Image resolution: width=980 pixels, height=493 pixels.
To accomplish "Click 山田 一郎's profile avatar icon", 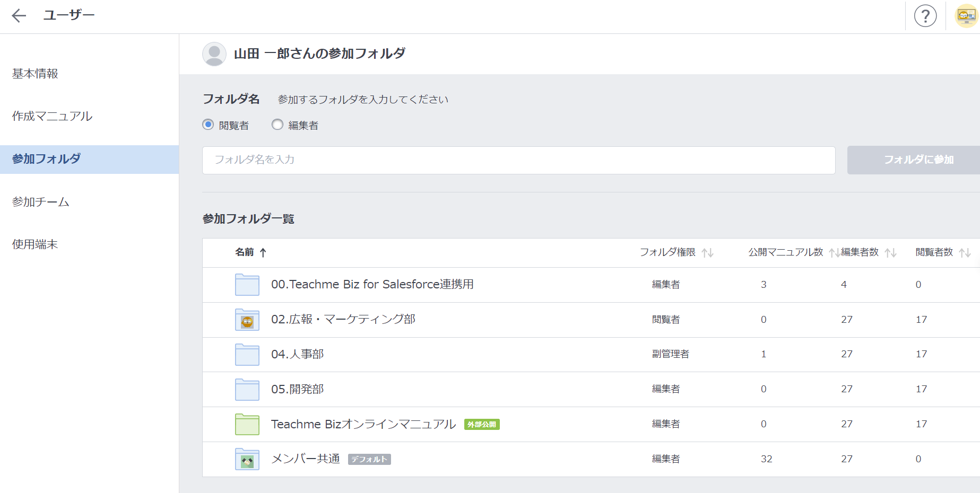I will [214, 54].
